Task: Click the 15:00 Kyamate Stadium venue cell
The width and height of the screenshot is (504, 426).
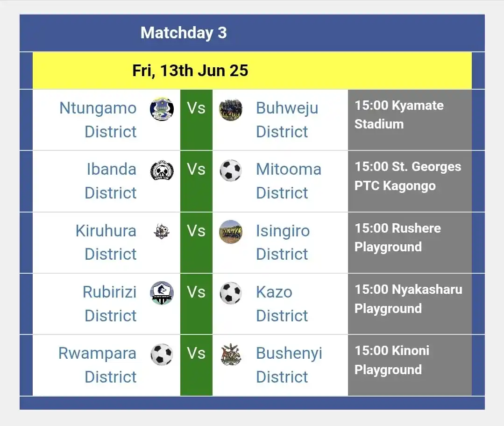Action: pyautogui.click(x=410, y=120)
